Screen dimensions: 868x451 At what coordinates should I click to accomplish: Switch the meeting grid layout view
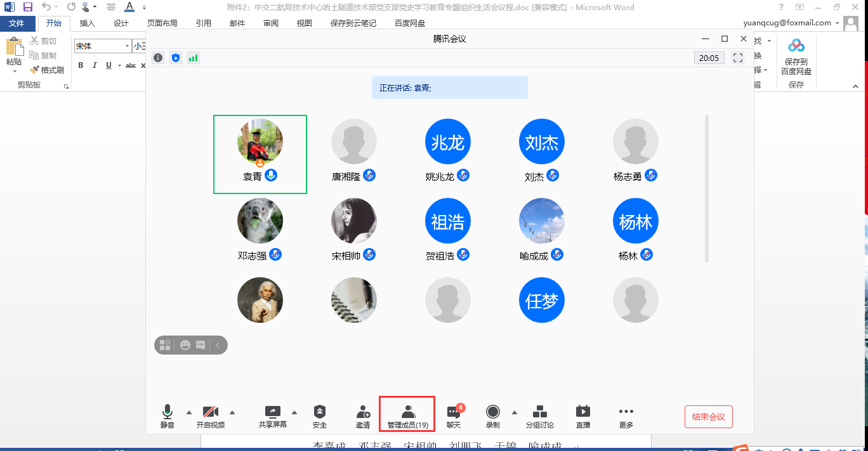pos(165,345)
